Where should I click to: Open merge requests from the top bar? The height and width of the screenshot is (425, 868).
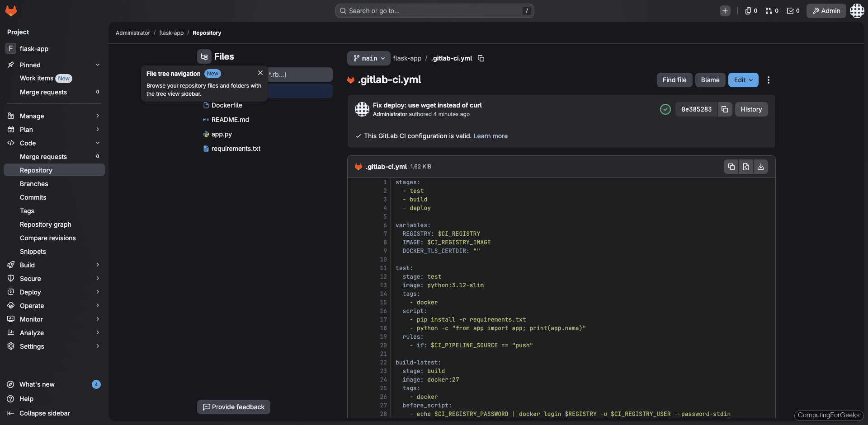tap(770, 11)
